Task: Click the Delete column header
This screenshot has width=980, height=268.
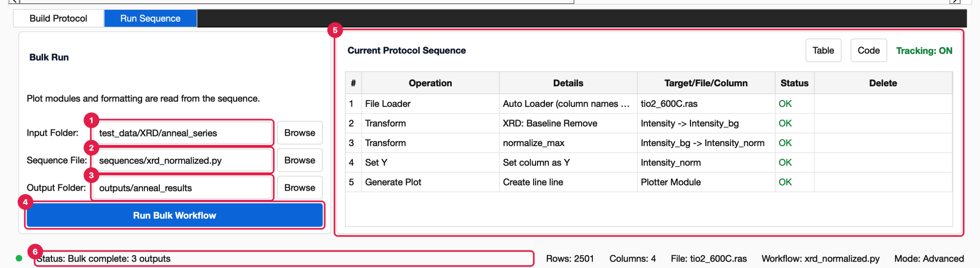Action: (883, 83)
